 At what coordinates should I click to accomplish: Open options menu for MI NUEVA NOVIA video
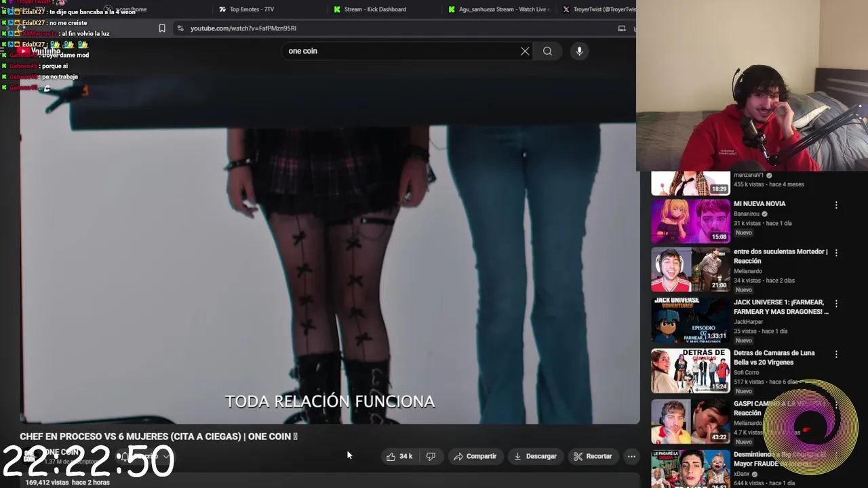pos(836,205)
